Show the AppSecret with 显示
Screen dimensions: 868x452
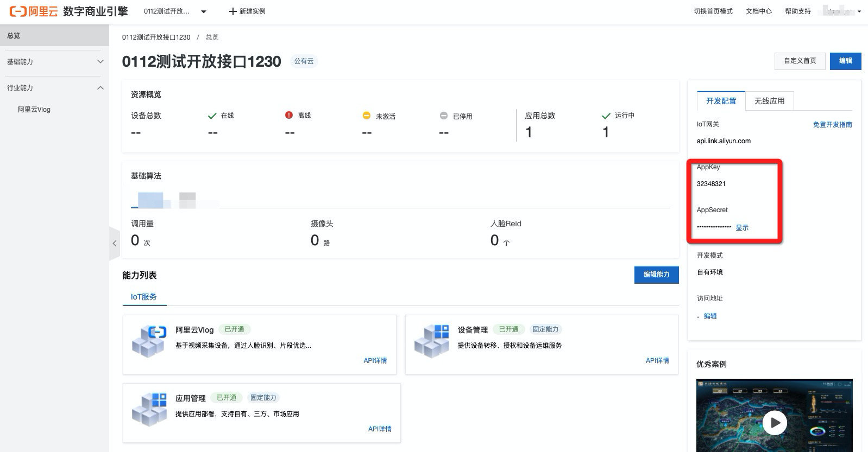742,228
